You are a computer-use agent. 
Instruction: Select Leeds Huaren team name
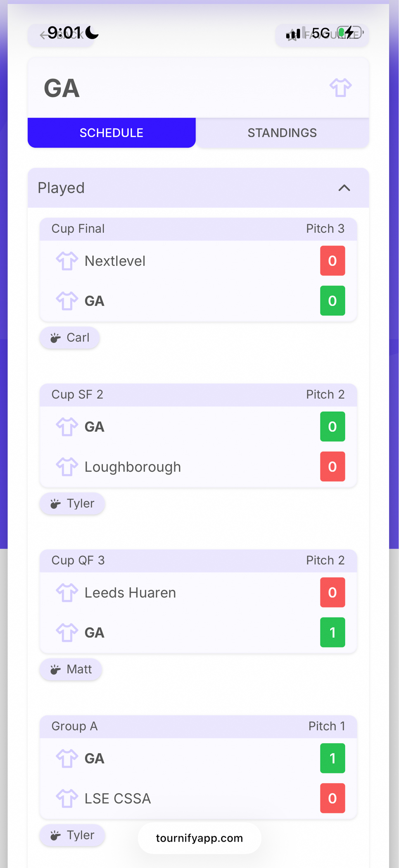(130, 593)
